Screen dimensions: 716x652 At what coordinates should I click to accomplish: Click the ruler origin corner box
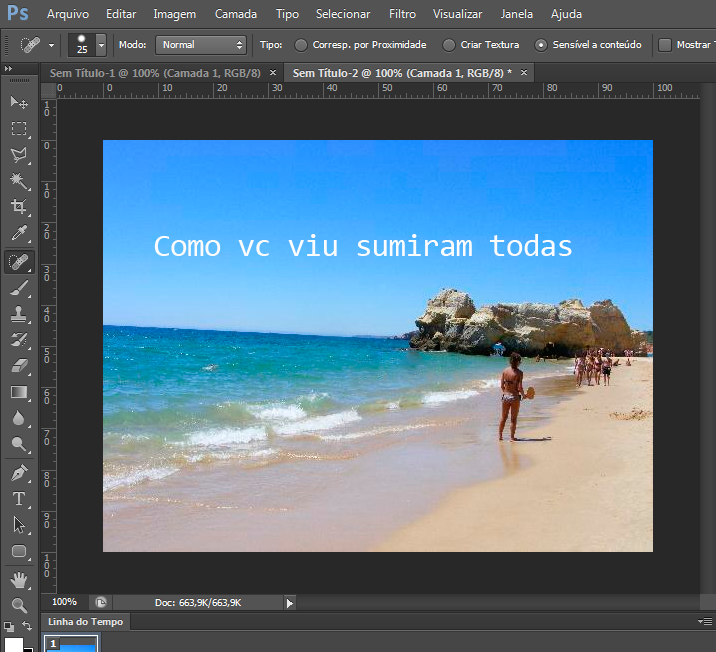click(x=48, y=90)
